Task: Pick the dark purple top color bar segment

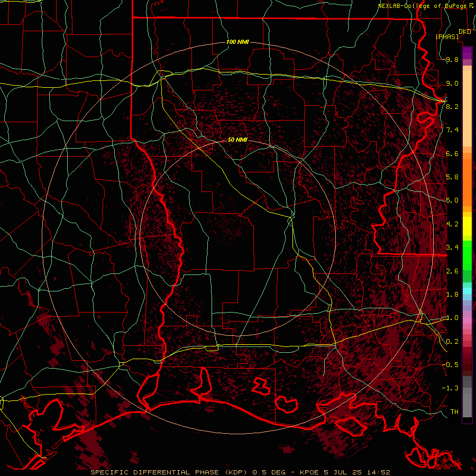Action: [x=467, y=50]
